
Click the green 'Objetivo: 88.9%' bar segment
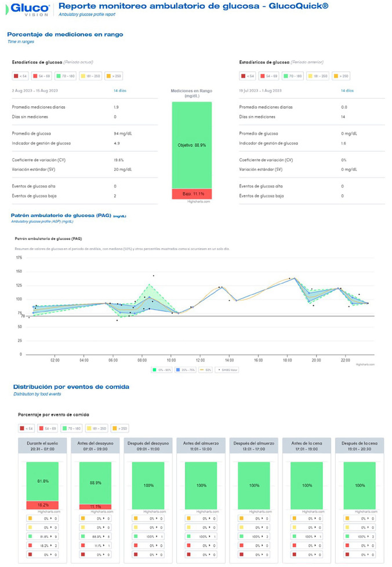[x=191, y=145]
